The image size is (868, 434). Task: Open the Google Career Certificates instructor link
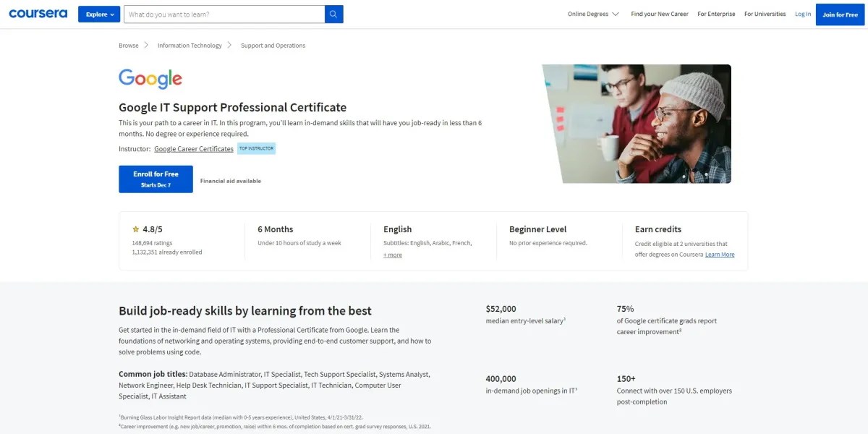[x=193, y=148]
